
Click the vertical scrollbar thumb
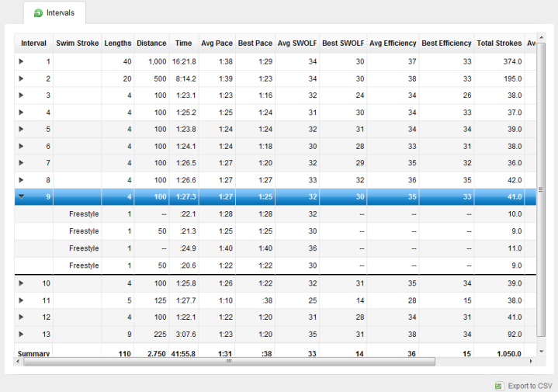[541, 189]
